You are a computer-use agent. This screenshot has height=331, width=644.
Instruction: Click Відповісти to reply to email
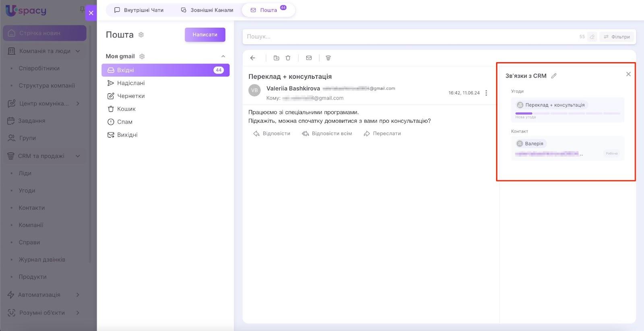point(272,134)
